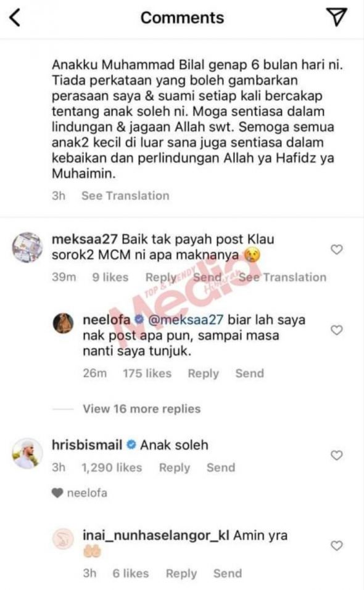364x590 pixels.
Task: Go back using the top-left arrow
Action: tap(15, 18)
